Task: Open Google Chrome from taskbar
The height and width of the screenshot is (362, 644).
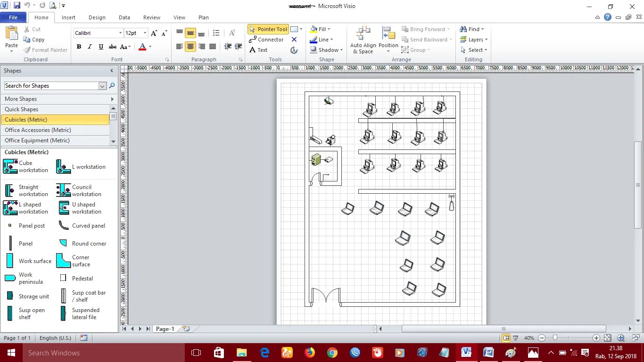Action: [x=332, y=353]
